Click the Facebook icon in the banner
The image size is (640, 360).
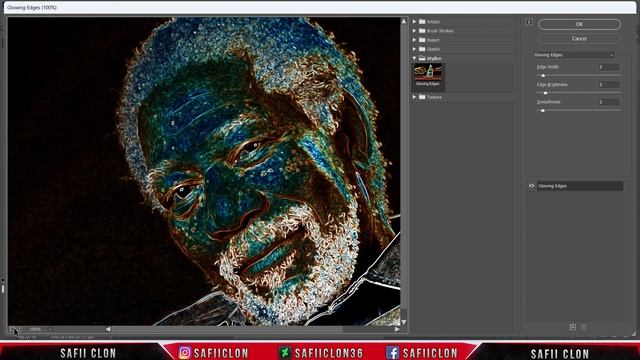[392, 353]
